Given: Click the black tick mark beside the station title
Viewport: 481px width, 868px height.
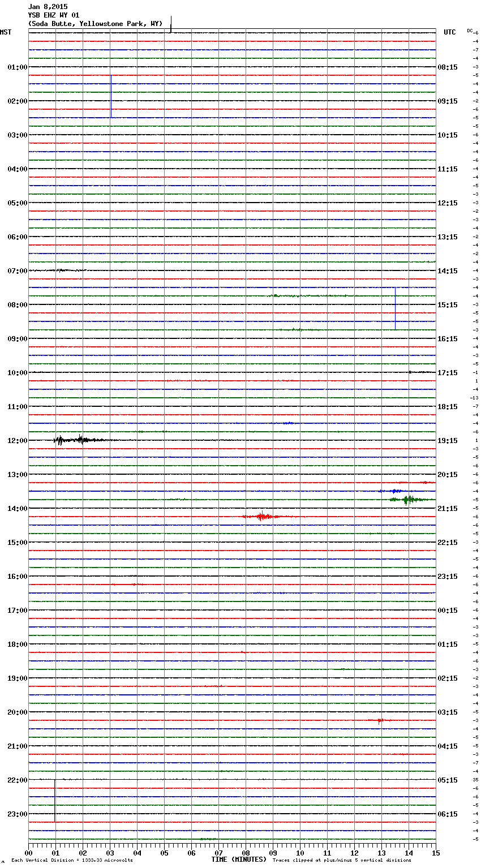Looking at the screenshot, I should 171,24.
